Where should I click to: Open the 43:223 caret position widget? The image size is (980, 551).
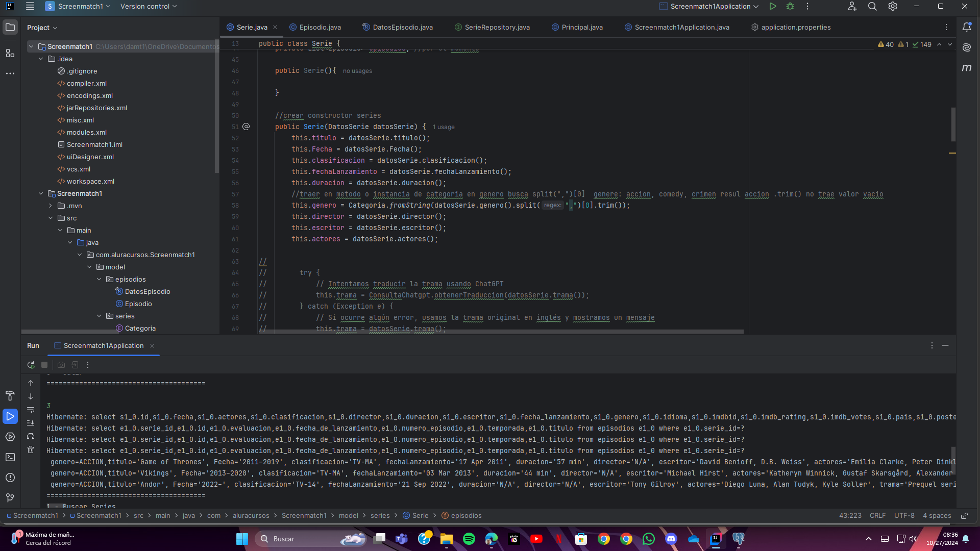pos(850,516)
